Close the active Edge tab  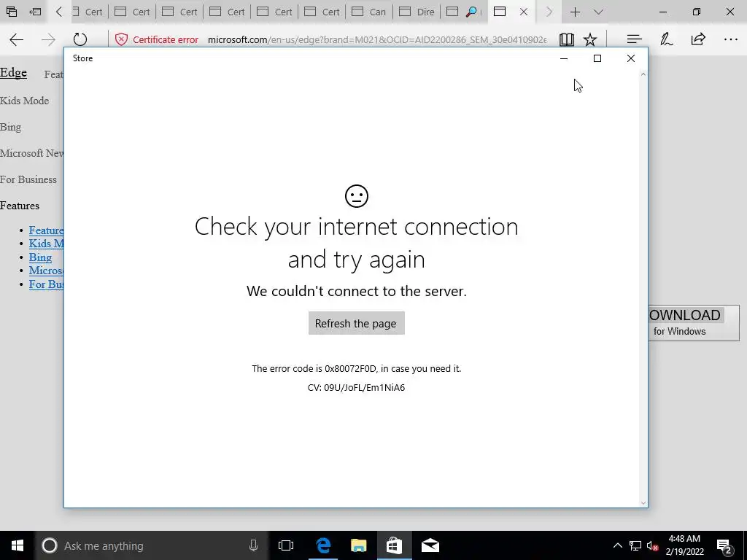click(x=524, y=12)
